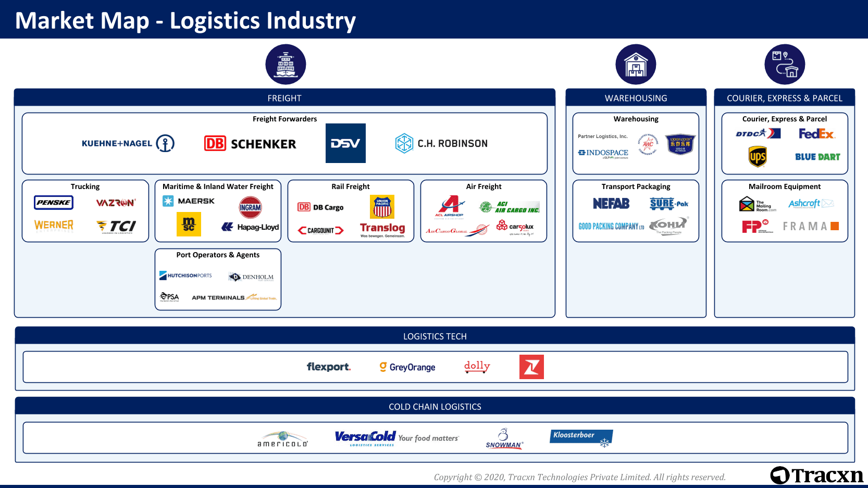The image size is (868, 488).
Task: Click the DSV logo tile
Action: point(345,143)
